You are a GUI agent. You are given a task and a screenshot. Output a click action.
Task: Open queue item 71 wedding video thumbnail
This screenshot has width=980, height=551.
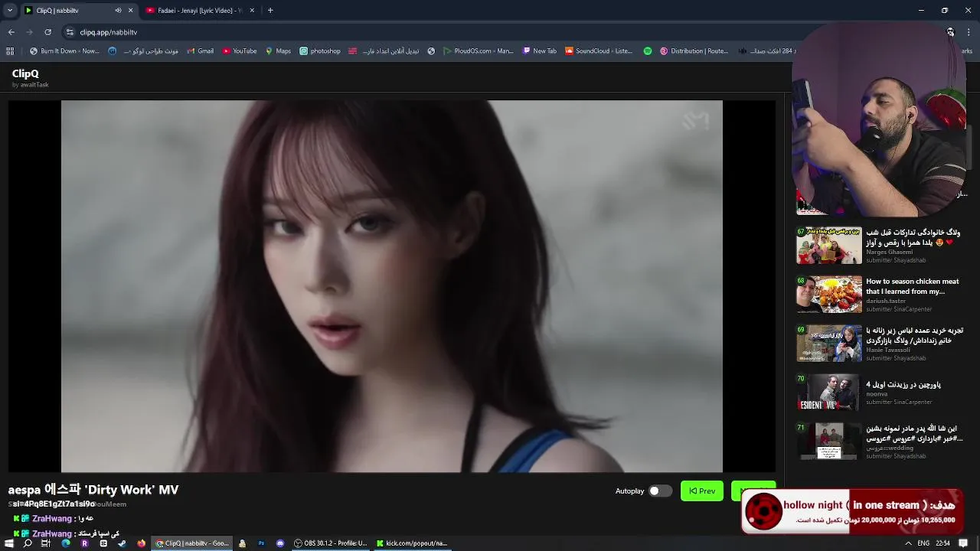coord(829,442)
